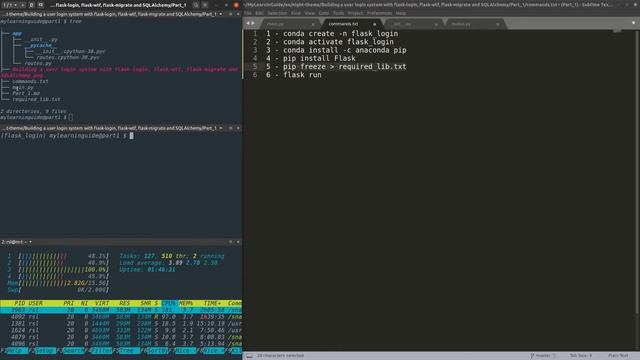This screenshot has height=360, width=640.
Task: Open htop pane title dropdown
Action: [30, 242]
